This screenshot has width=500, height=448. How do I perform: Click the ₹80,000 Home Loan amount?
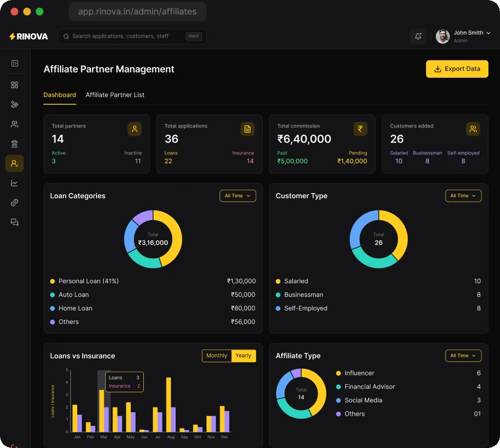243,308
